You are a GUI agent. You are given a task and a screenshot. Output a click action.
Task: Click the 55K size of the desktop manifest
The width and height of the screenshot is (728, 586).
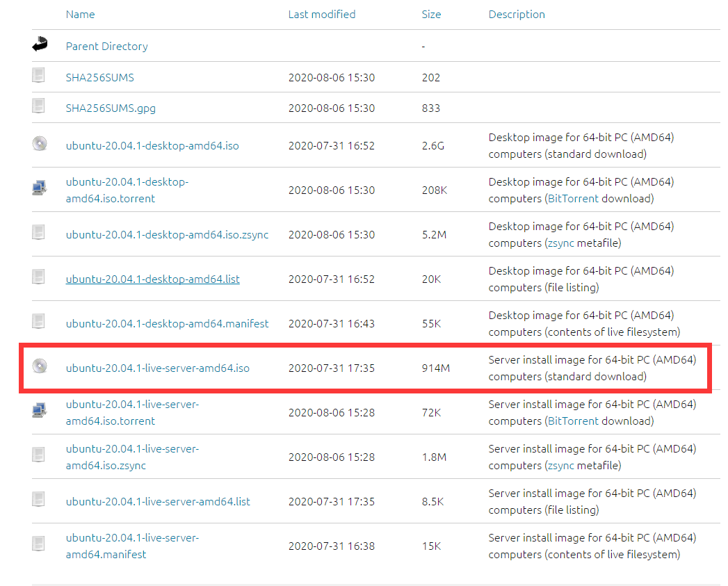tap(431, 324)
